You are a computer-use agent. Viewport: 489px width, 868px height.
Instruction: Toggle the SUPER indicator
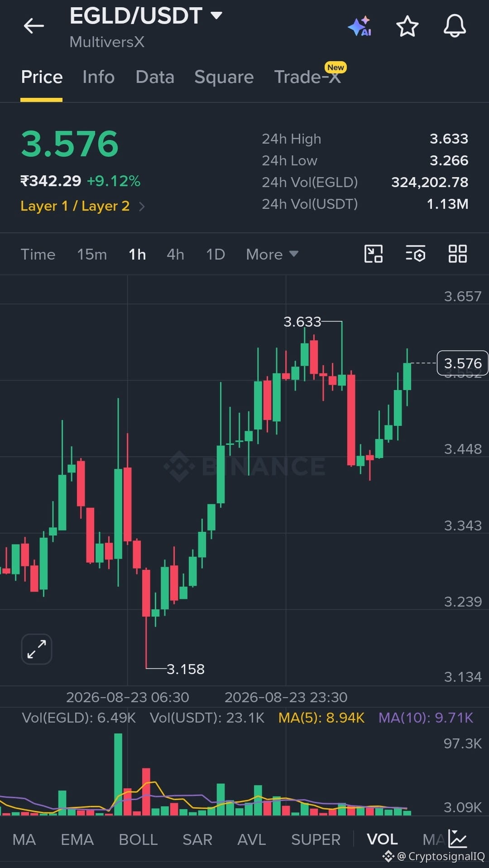(316, 839)
